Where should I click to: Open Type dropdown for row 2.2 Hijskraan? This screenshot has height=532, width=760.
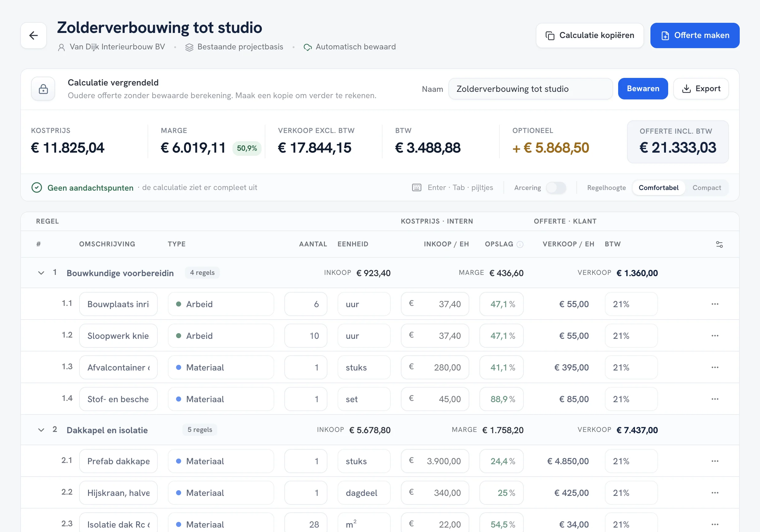(x=221, y=493)
